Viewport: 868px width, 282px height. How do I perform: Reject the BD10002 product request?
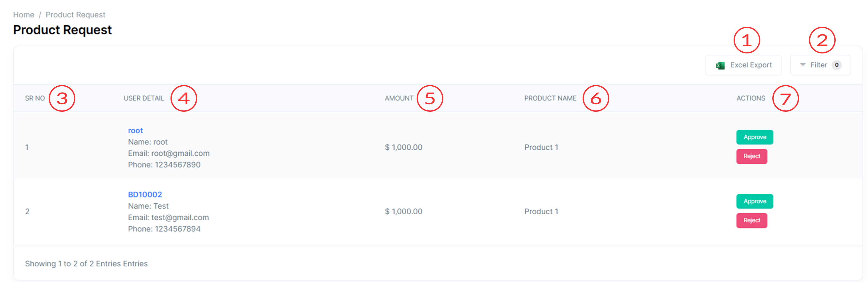[751, 220]
